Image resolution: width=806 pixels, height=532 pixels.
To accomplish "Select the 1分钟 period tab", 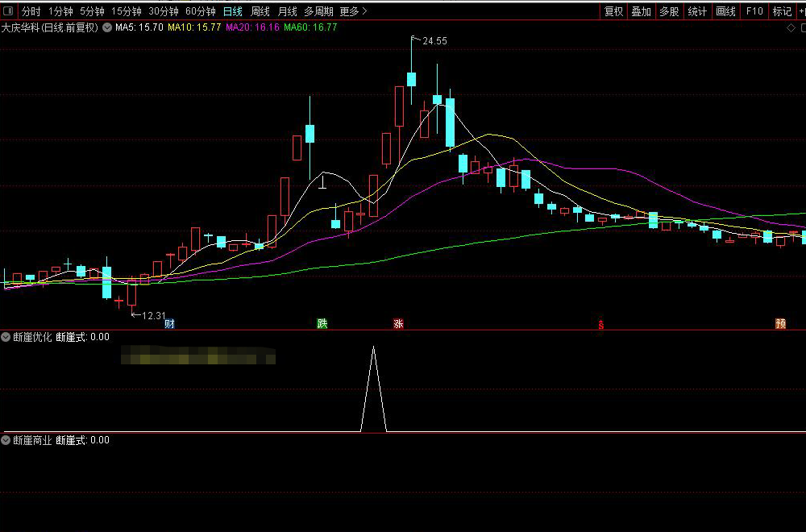I will point(60,11).
